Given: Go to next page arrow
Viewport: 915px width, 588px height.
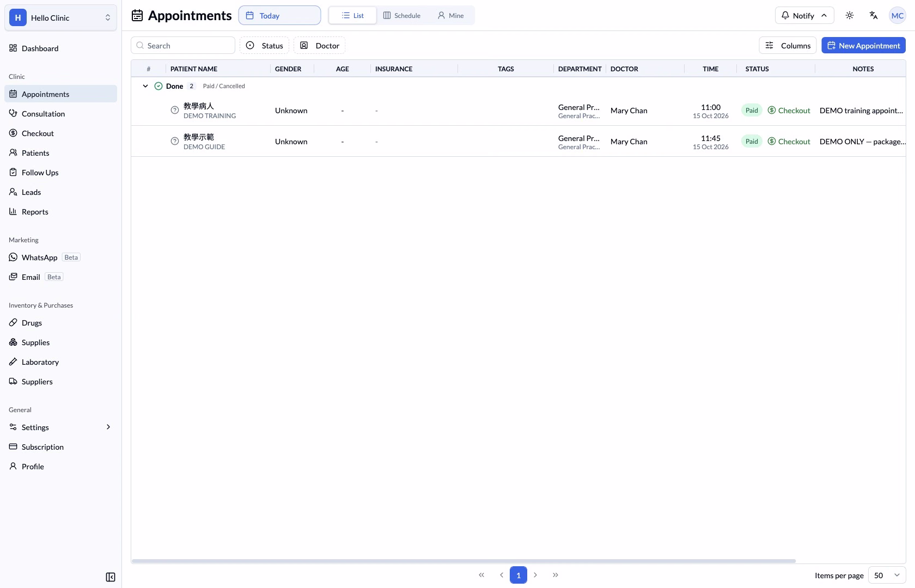Looking at the screenshot, I should click(x=535, y=575).
